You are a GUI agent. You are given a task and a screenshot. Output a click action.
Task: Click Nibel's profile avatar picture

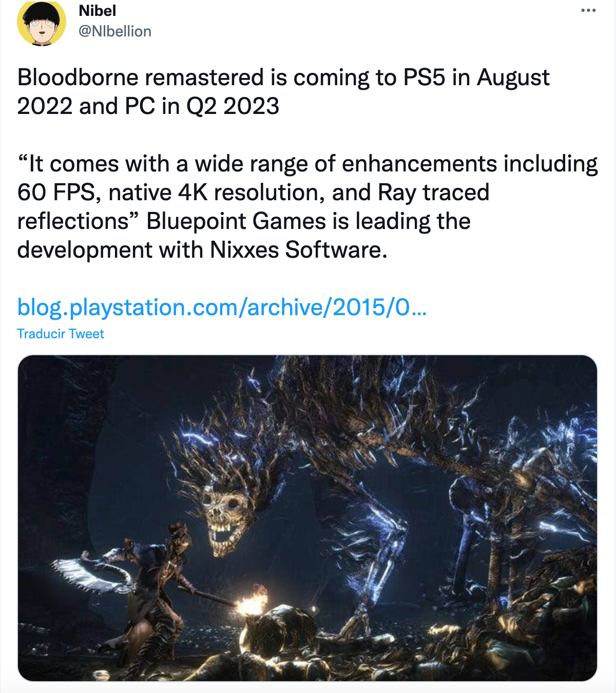point(42,23)
